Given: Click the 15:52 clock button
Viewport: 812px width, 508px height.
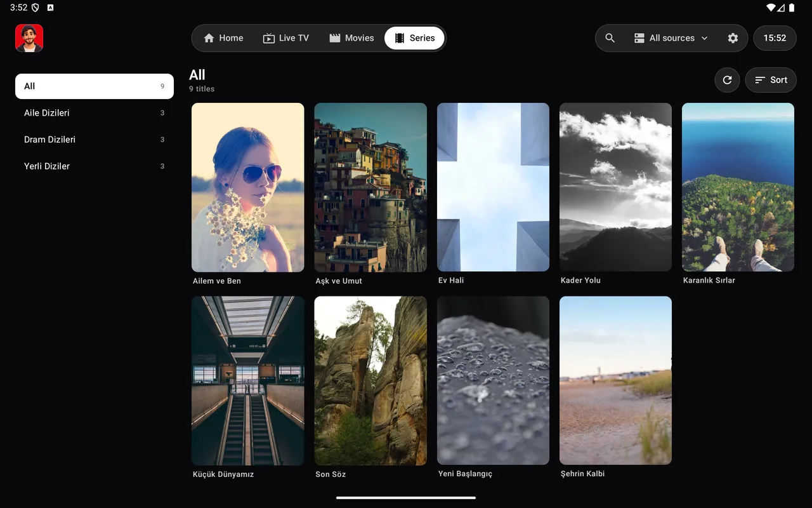Looking at the screenshot, I should [x=775, y=38].
